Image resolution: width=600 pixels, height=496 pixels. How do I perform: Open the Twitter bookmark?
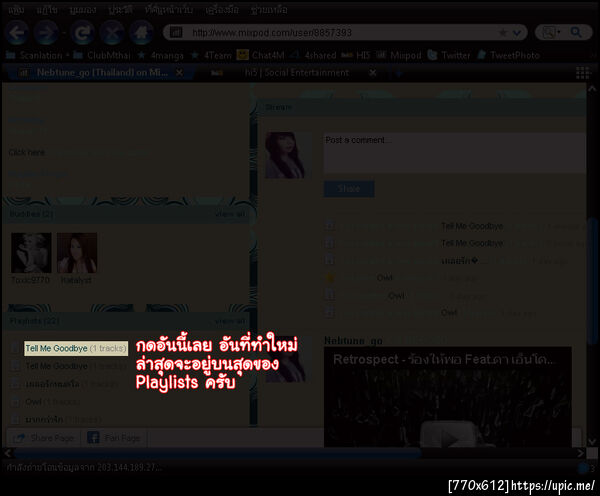pyautogui.click(x=448, y=55)
